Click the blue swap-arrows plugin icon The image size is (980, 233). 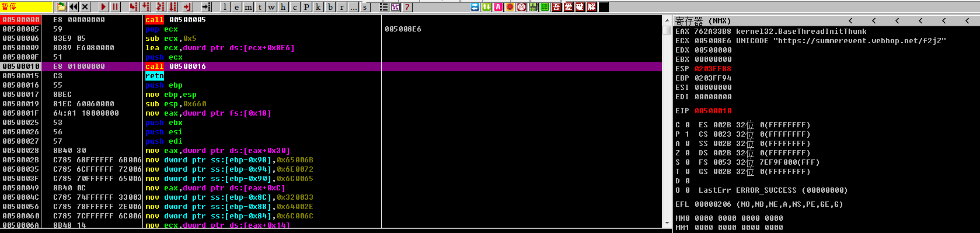tap(475, 7)
